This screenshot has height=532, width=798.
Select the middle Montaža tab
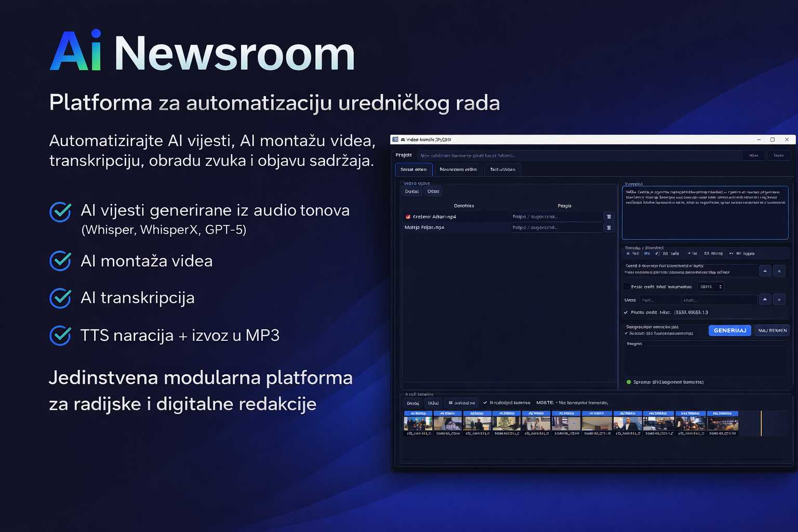point(458,169)
